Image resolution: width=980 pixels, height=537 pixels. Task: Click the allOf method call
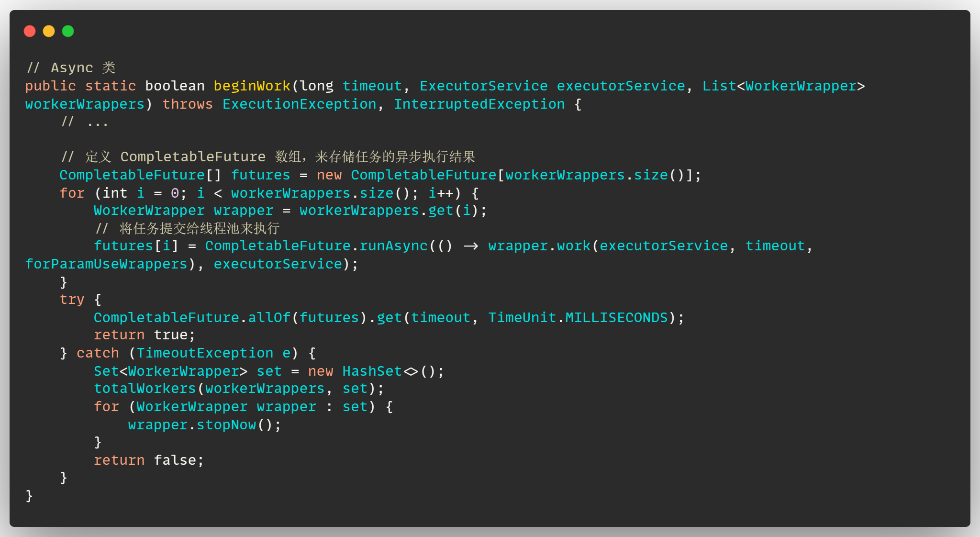pos(269,318)
